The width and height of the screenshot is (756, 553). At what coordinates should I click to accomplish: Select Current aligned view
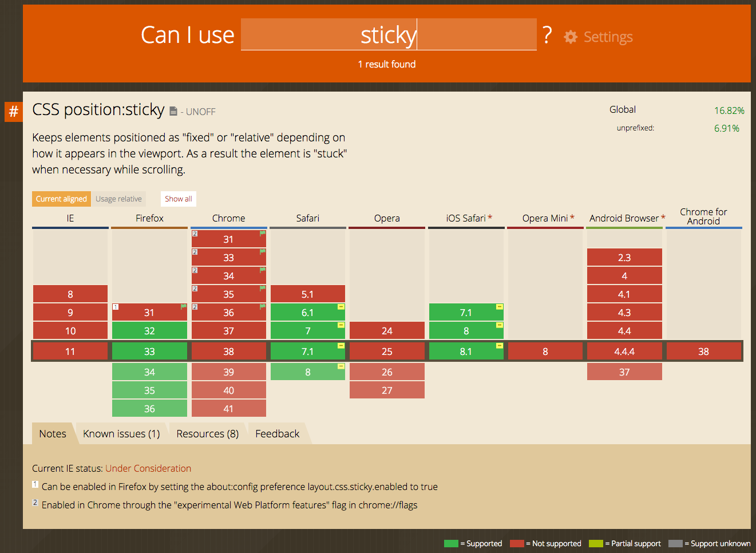point(61,199)
